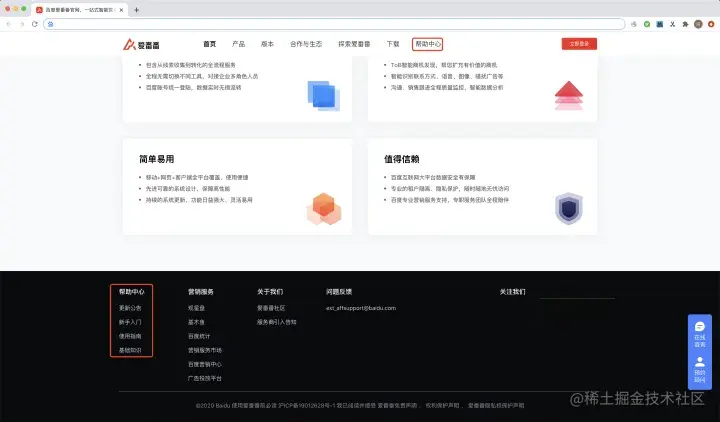Open the browser profile avatar
Screen dimensions: 720x422
698,24
